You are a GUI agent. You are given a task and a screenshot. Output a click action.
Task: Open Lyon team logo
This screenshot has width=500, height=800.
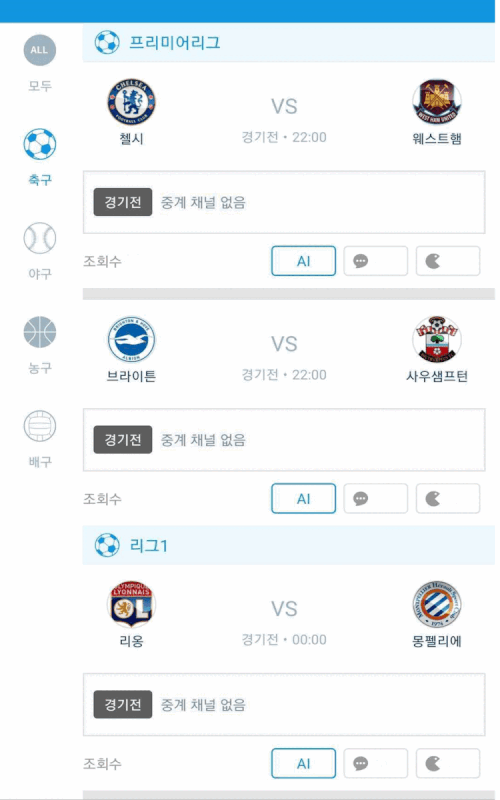click(131, 605)
